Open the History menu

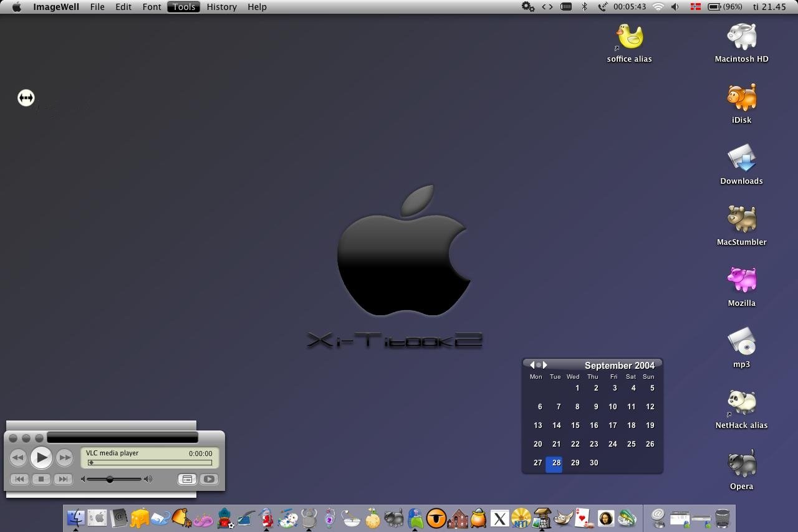(x=222, y=7)
